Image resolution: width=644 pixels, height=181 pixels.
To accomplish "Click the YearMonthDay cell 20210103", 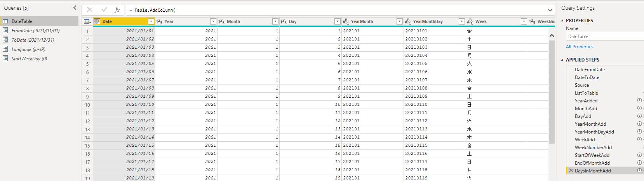I will tap(435, 47).
